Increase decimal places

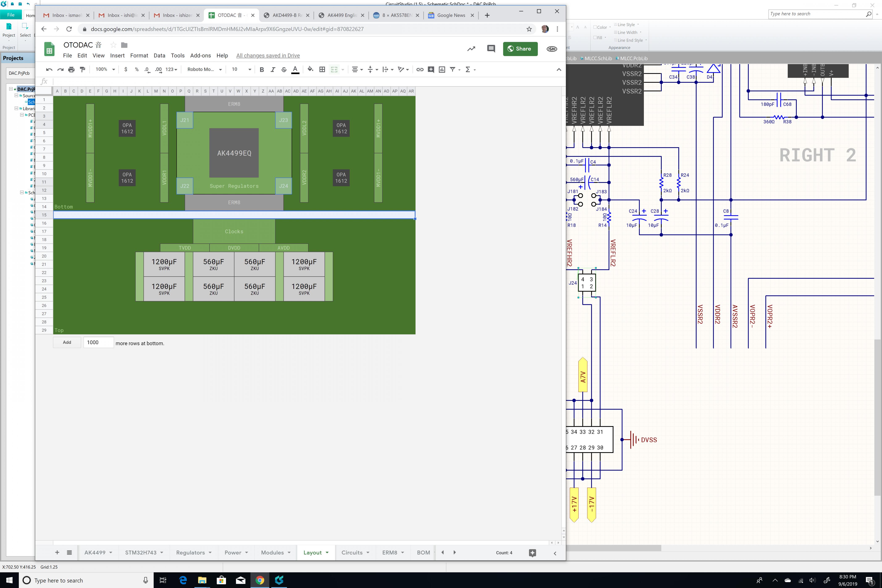click(x=158, y=69)
